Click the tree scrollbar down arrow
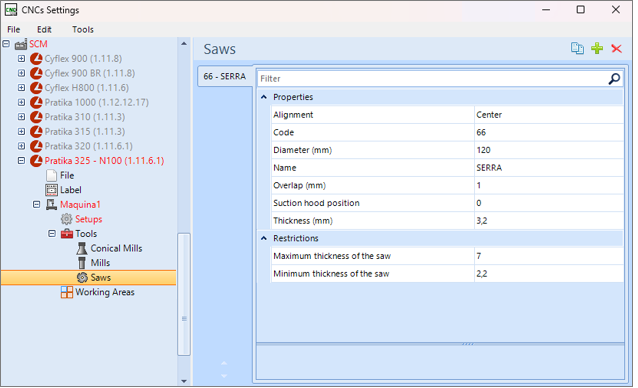 (x=184, y=381)
